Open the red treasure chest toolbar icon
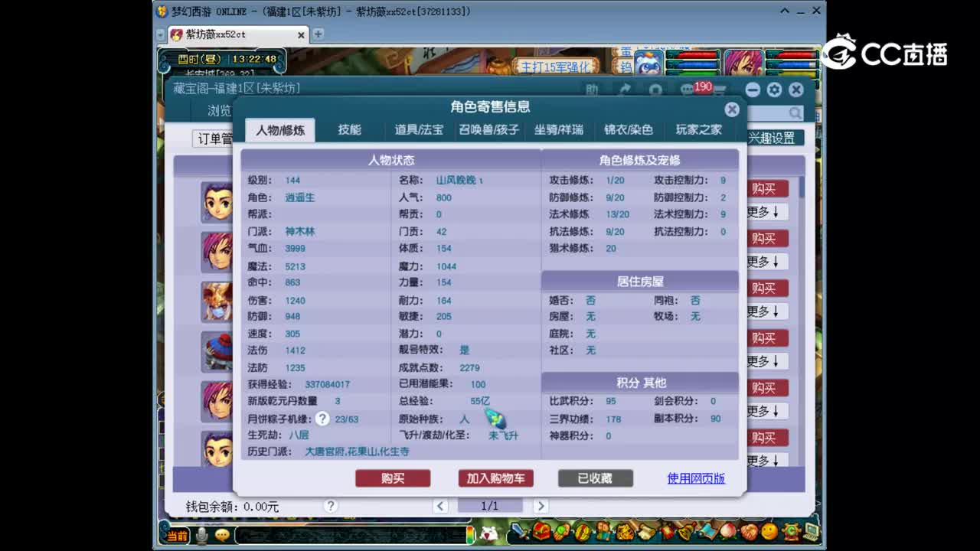The height and width of the screenshot is (551, 980). point(541,530)
